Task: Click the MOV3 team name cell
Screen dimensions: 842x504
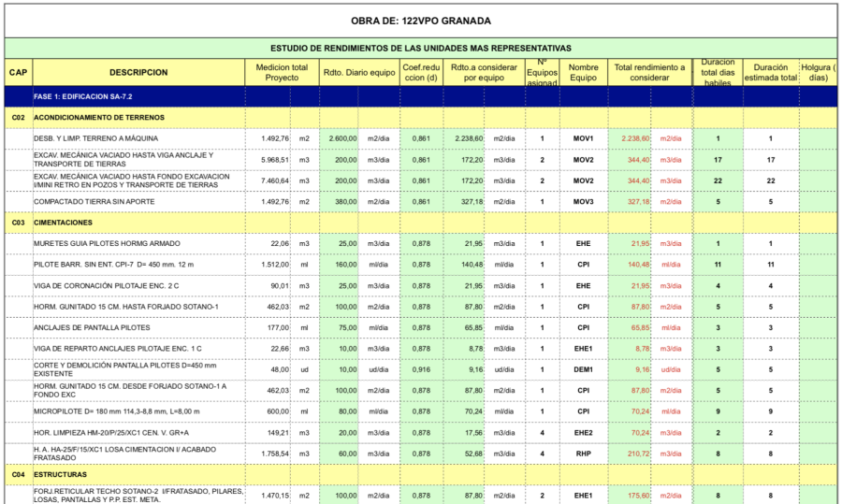Action: pos(583,201)
